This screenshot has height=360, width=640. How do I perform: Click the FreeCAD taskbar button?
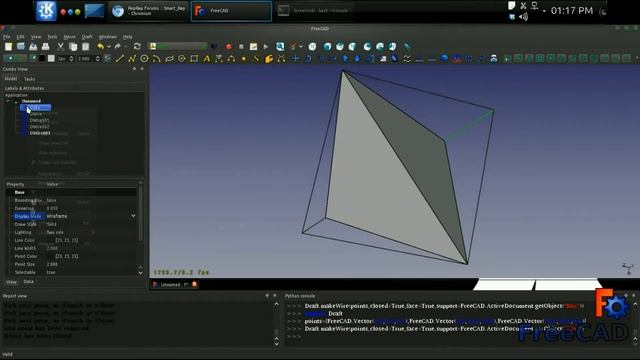tap(231, 11)
